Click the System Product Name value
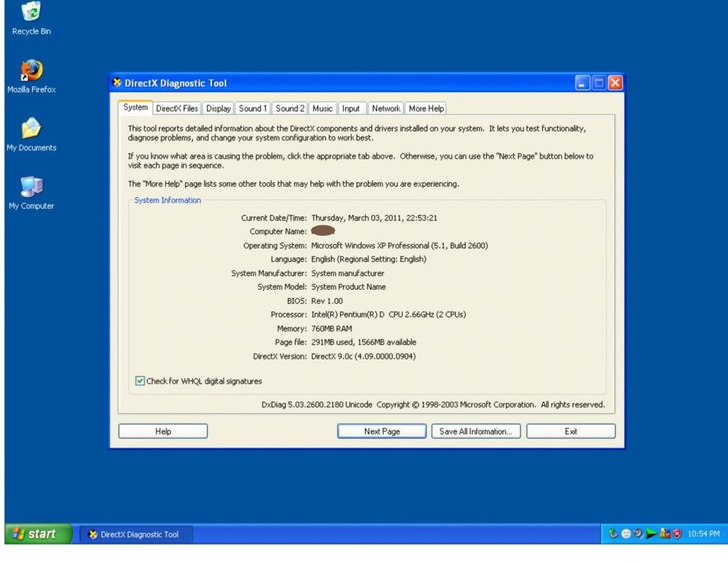This screenshot has width=728, height=563. [x=348, y=287]
